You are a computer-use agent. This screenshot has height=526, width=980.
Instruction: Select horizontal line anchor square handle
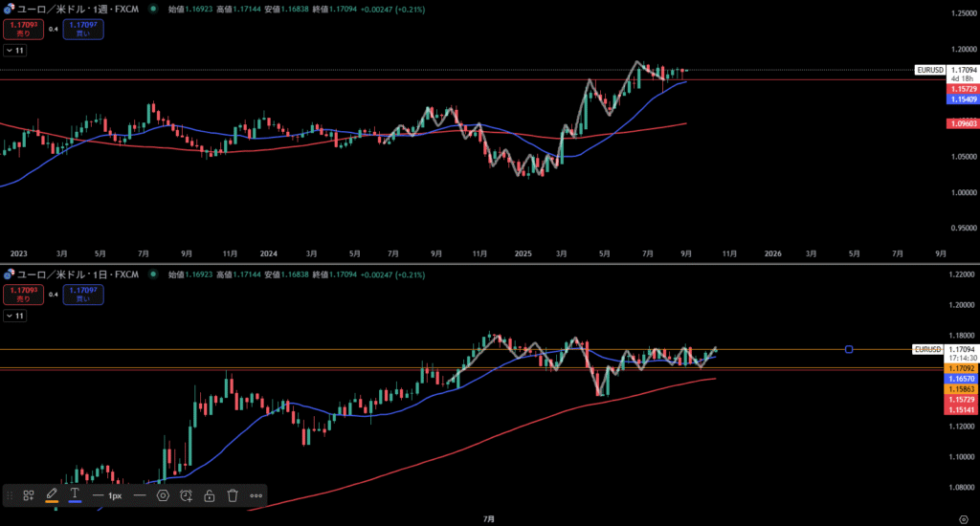[x=849, y=349]
